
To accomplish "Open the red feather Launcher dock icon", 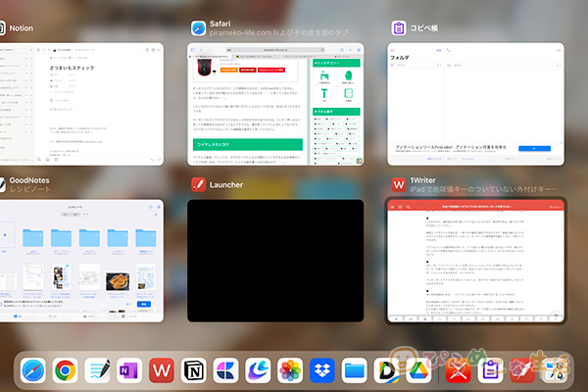I will 522,370.
